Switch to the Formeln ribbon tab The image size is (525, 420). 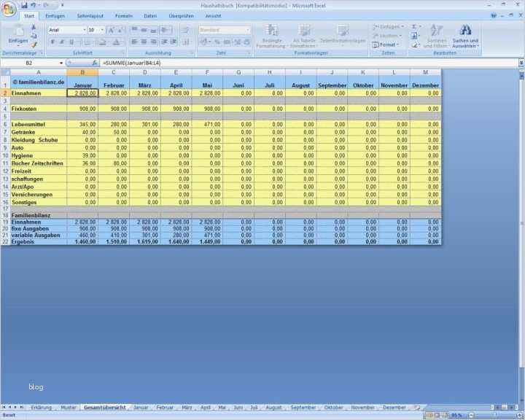coord(124,15)
